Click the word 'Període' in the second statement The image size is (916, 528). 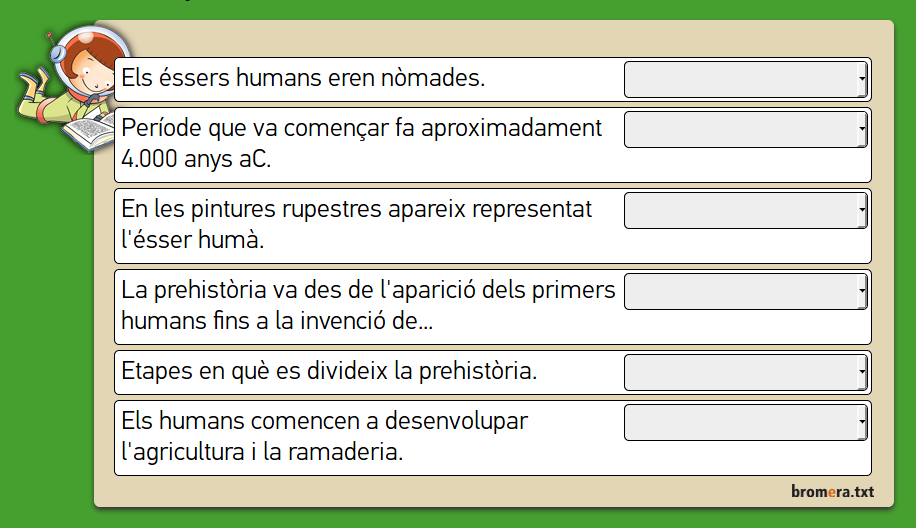(160, 129)
